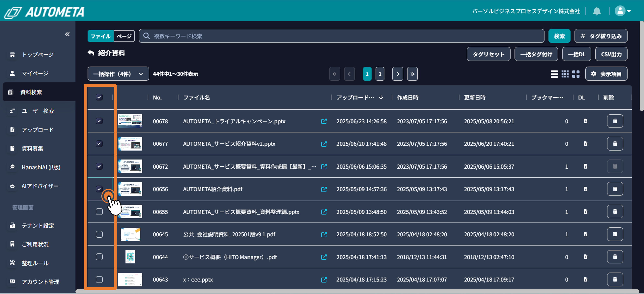Image resolution: width=644 pixels, height=294 pixels.
Task: Uncheck file 00672 checkbox
Action: tap(99, 166)
